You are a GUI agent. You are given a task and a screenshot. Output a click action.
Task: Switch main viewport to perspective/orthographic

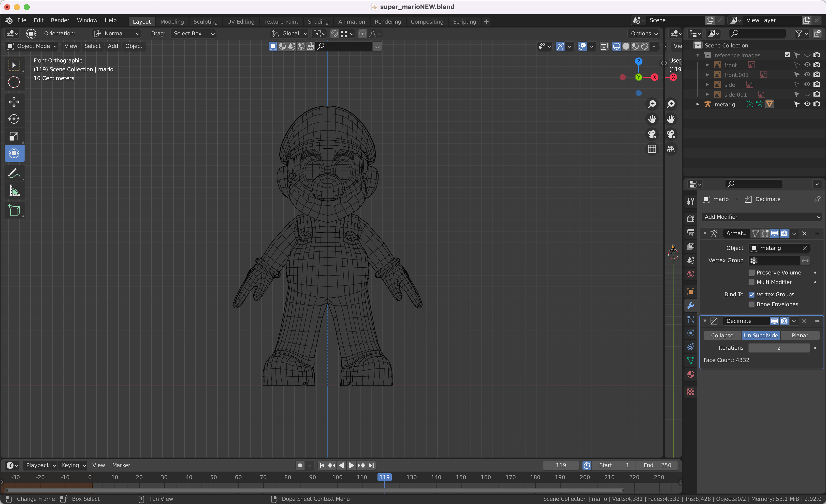pos(652,149)
